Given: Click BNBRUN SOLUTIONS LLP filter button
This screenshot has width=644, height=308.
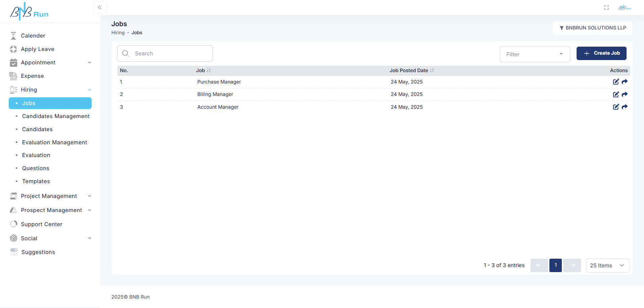Looking at the screenshot, I should (x=592, y=28).
